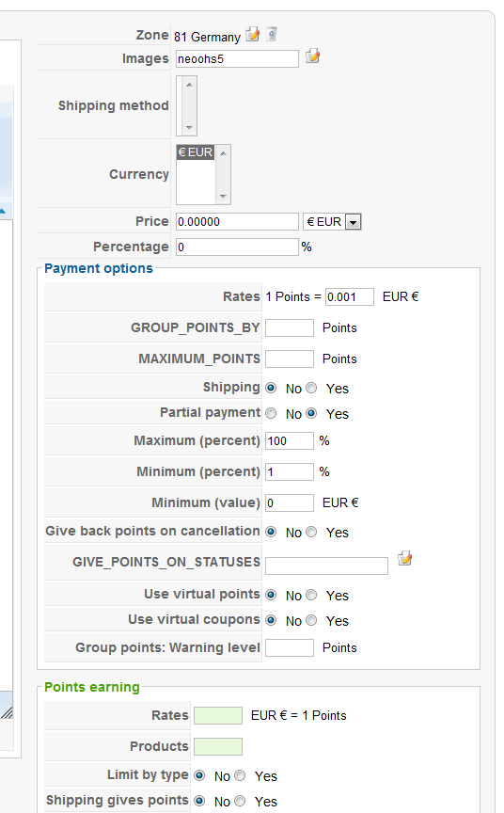Image resolution: width=504 pixels, height=813 pixels.
Task: Click the Percentage input field
Action: pyautogui.click(x=237, y=247)
